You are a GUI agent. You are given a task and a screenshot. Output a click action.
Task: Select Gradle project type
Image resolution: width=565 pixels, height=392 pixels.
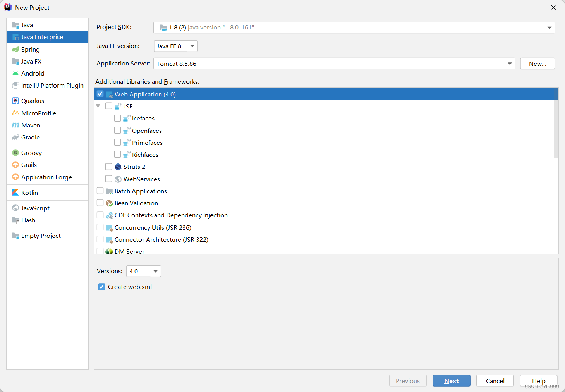click(48, 137)
